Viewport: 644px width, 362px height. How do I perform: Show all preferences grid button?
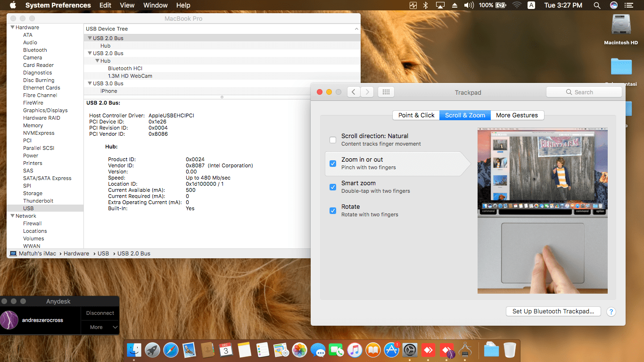tap(386, 92)
